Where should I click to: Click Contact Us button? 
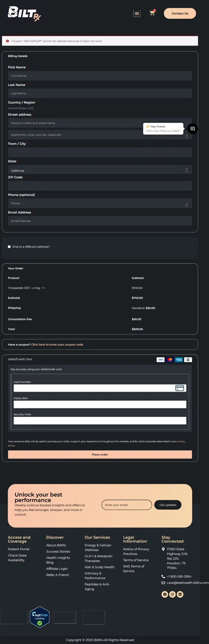(180, 13)
